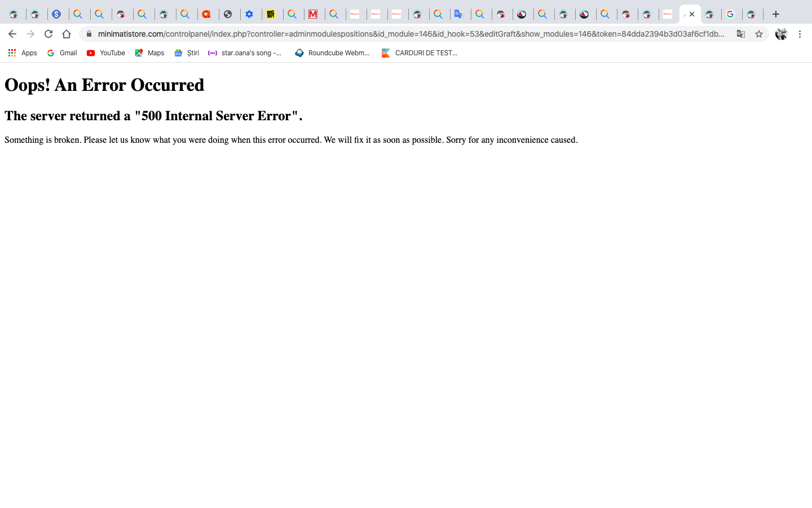Screen dimensions: 812x508
Task: Switch to the yellow Big Buy tab
Action: [271, 14]
